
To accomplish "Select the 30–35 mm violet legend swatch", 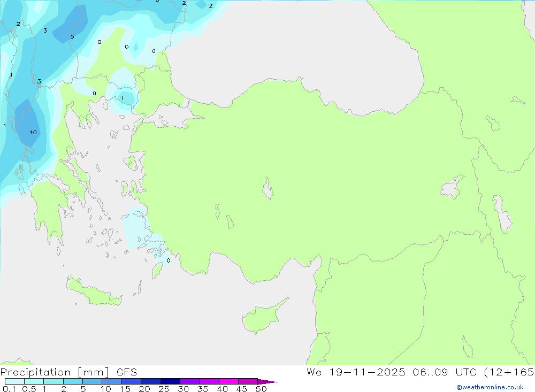I will [189, 381].
